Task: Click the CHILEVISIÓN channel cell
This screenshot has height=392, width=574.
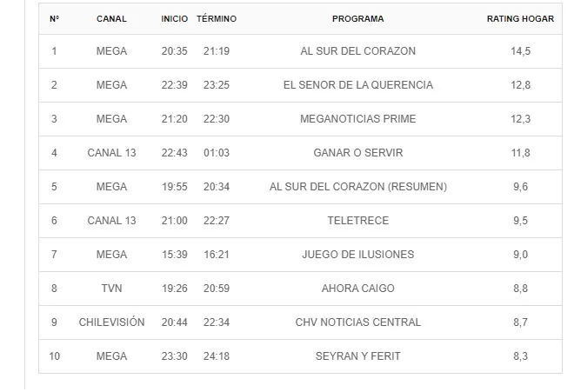Action: (111, 322)
